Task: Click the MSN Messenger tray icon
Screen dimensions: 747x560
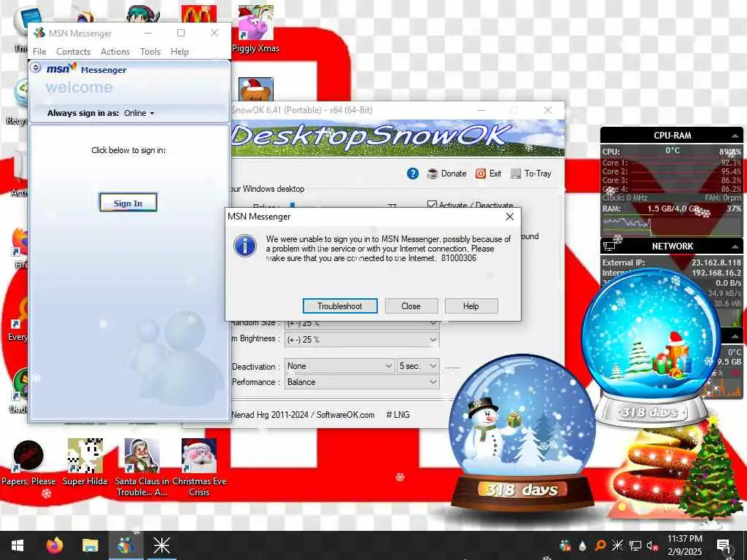Action: (565, 545)
